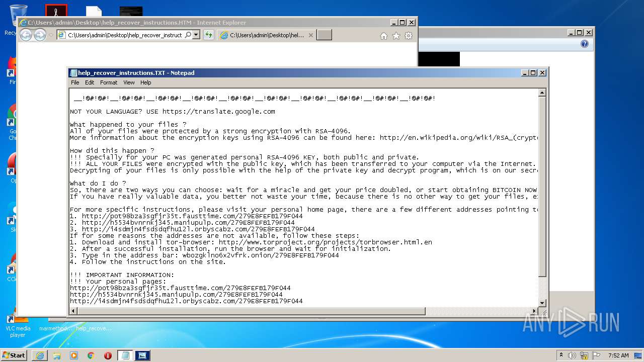Go back in Internet Explorer
Screen dimensions: 644x362
(26, 35)
